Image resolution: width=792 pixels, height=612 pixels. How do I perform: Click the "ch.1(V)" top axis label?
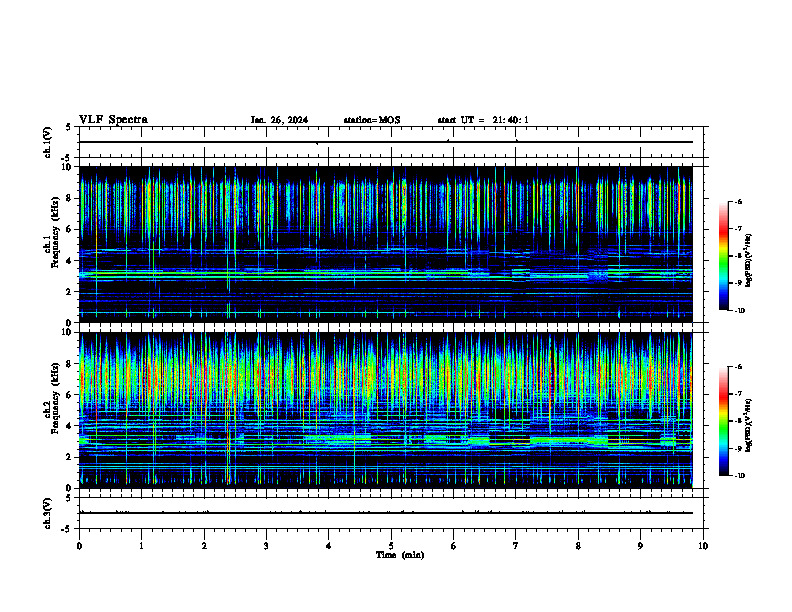pos(48,142)
